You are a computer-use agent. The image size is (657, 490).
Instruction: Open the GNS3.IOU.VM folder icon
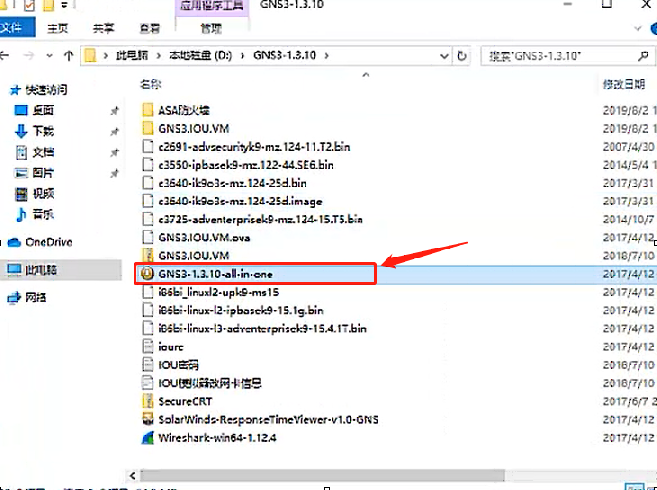pyautogui.click(x=147, y=128)
